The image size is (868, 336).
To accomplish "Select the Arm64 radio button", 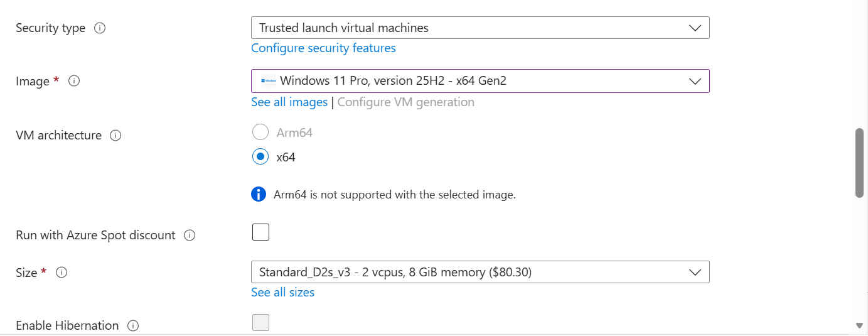I will click(x=260, y=133).
